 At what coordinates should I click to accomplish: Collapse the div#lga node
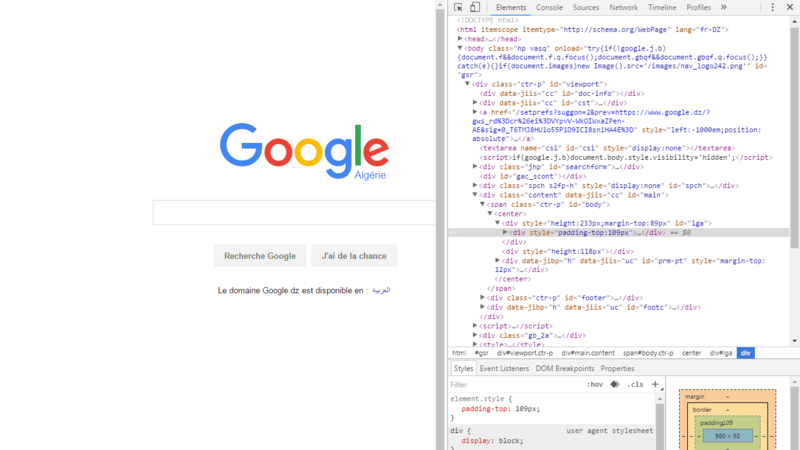coord(497,223)
